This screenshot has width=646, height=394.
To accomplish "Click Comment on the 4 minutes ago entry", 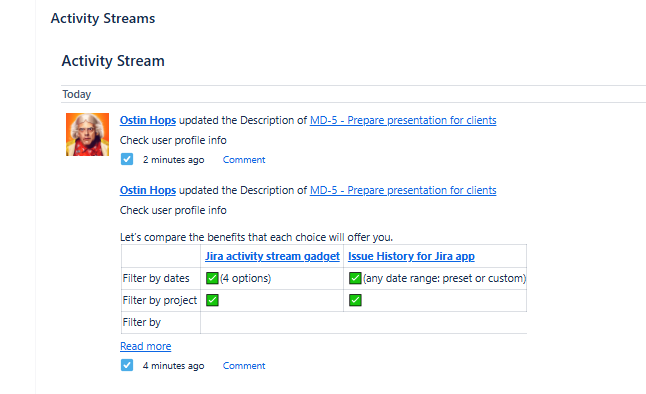I will [244, 366].
